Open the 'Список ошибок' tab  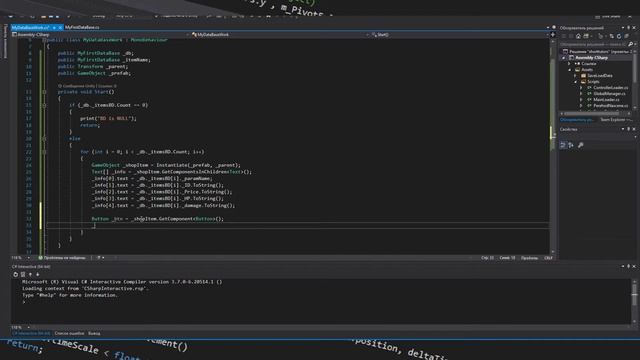click(69, 333)
